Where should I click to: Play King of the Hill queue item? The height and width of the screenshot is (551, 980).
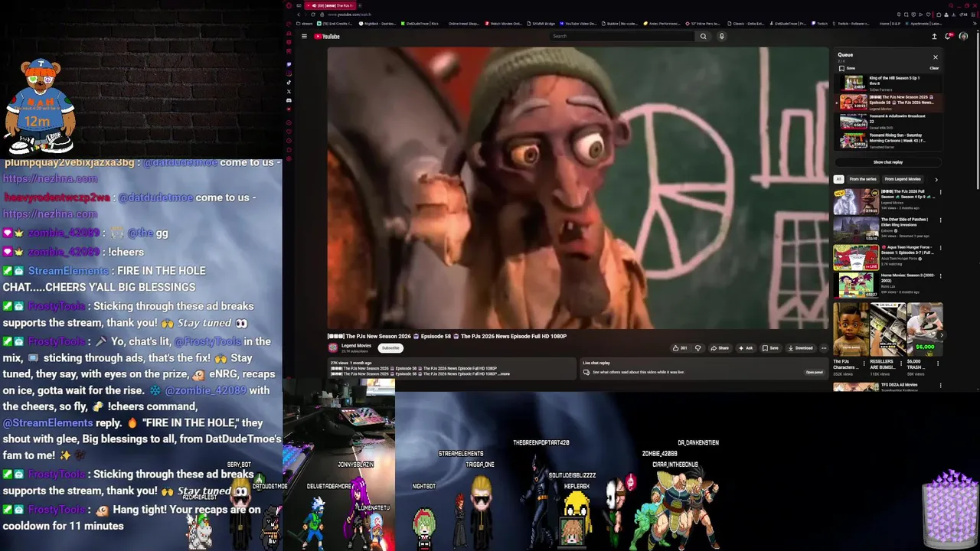[888, 83]
